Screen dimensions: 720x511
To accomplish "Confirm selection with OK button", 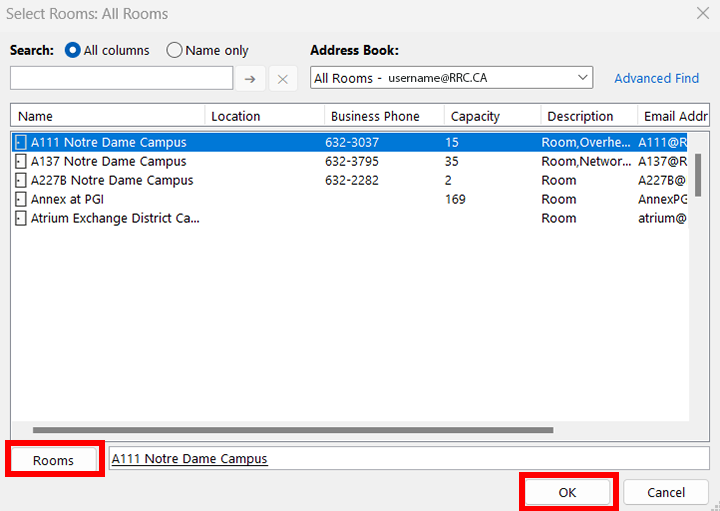I will click(x=567, y=492).
